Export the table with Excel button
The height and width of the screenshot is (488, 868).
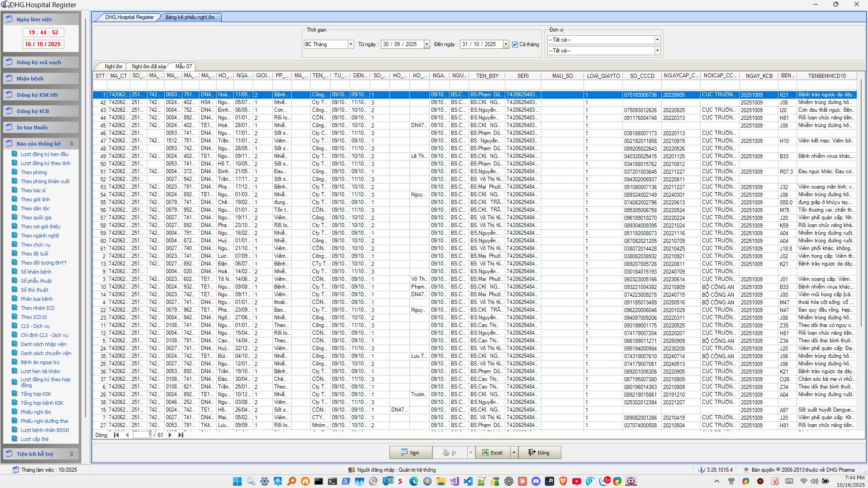coord(493,453)
